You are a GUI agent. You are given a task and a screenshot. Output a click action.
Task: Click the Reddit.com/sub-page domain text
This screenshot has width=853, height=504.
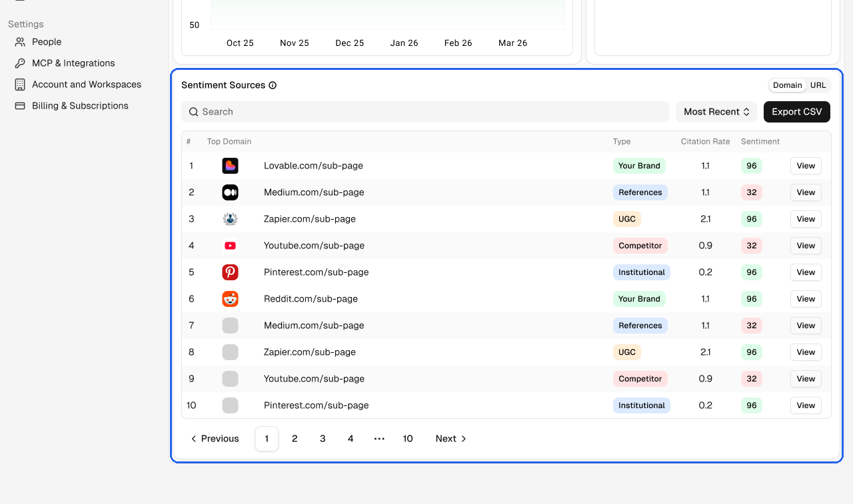coord(311,299)
